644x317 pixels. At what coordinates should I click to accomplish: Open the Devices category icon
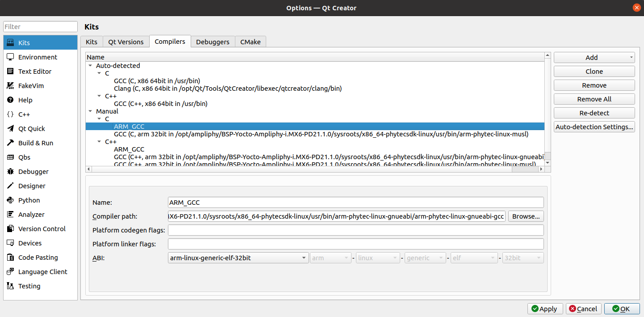point(10,243)
